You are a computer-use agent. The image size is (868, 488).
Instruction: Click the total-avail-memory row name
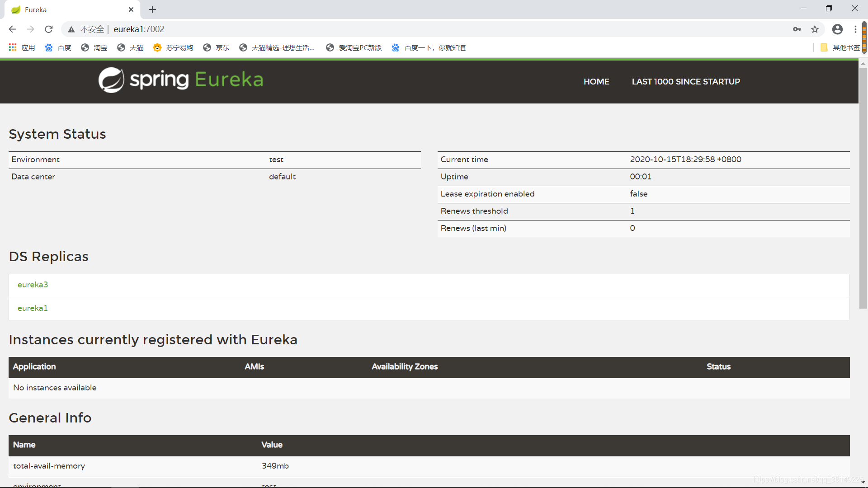tap(49, 466)
